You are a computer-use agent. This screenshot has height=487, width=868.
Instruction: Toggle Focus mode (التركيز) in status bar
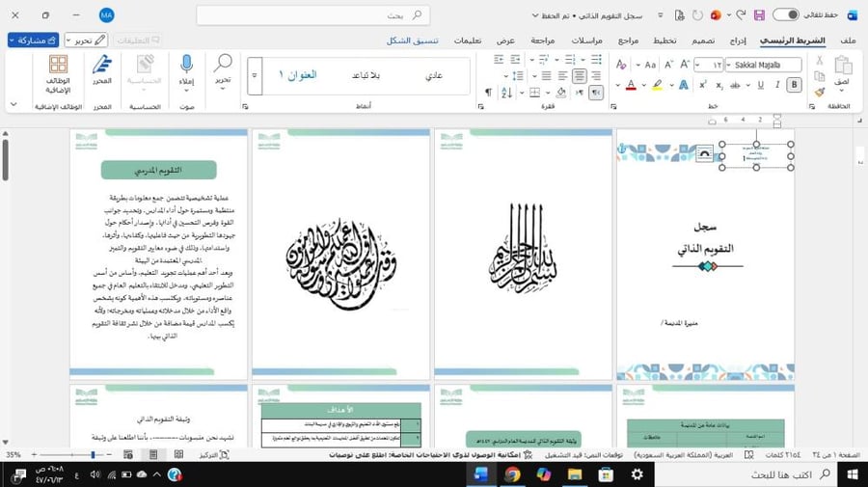pos(214,454)
